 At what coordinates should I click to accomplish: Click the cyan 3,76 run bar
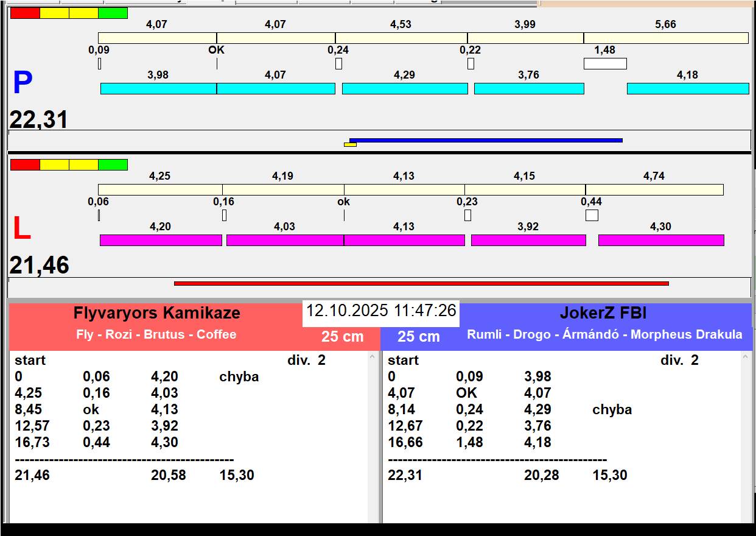(529, 88)
